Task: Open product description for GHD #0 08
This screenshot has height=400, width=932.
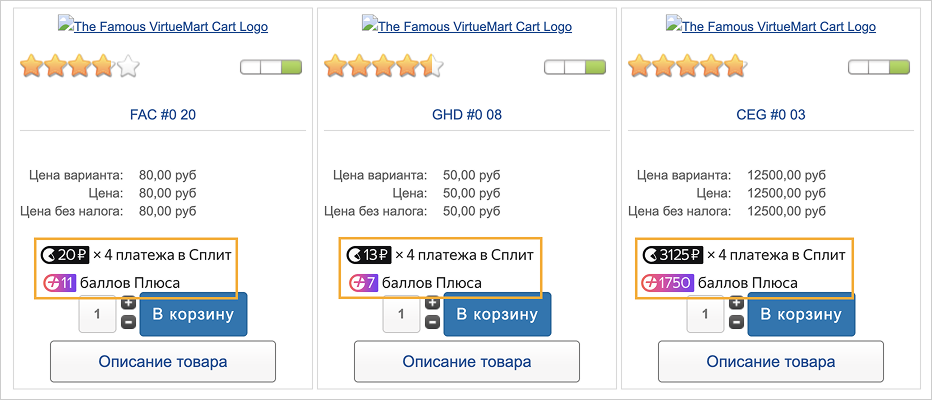Action: click(x=467, y=361)
